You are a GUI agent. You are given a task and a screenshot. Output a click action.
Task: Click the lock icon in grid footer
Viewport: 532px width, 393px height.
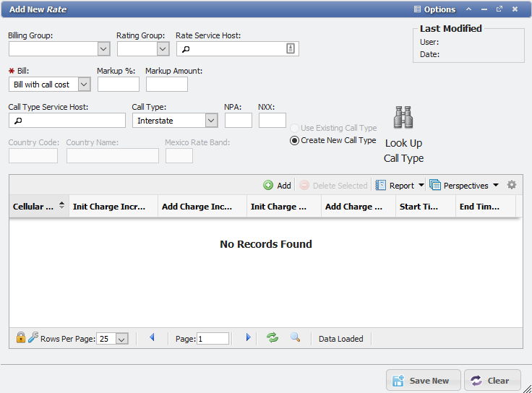[21, 337]
